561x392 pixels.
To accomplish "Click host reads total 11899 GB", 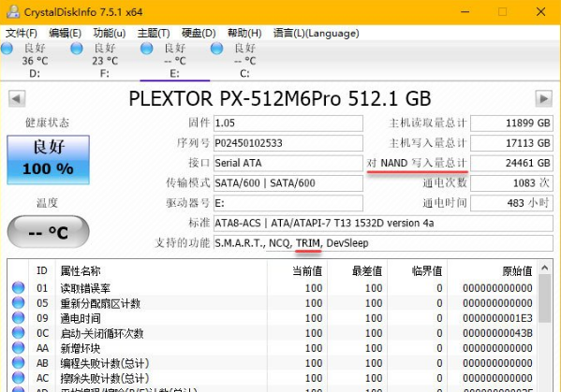I will [511, 123].
